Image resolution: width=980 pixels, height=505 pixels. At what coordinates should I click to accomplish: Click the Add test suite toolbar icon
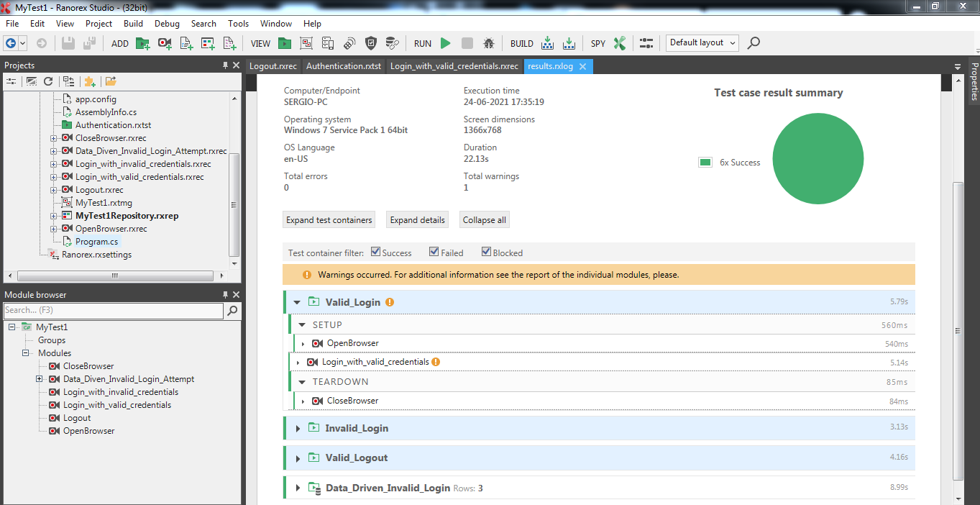pyautogui.click(x=142, y=43)
